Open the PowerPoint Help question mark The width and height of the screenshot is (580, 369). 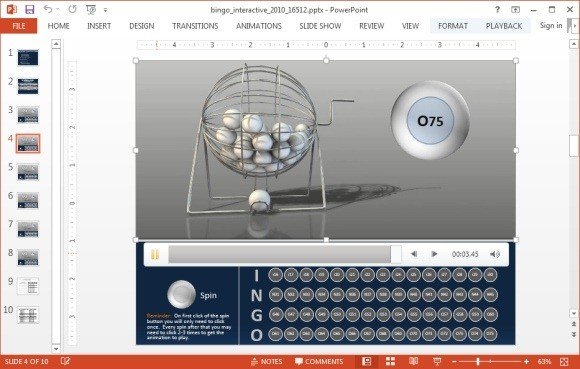pyautogui.click(x=497, y=10)
